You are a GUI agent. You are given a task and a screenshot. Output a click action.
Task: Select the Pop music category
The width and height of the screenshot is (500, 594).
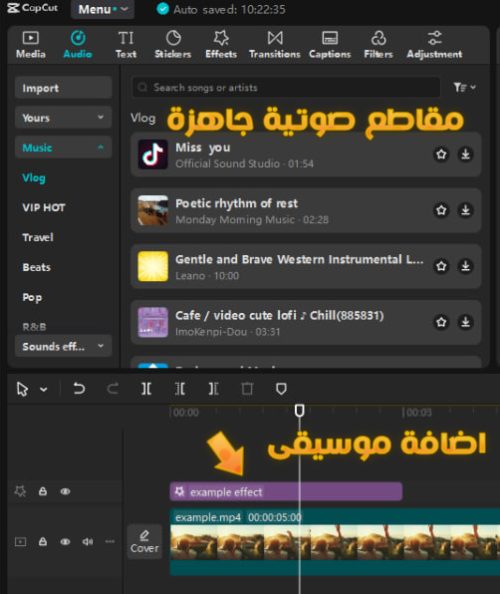tap(32, 297)
